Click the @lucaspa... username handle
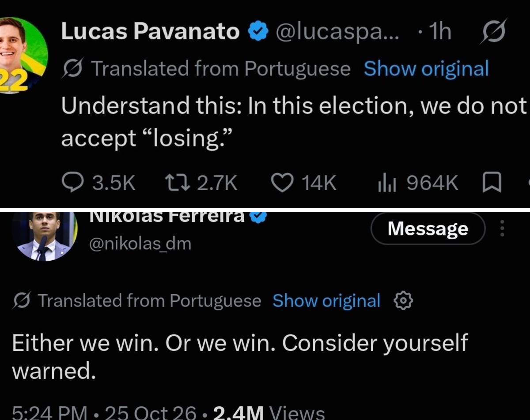The height and width of the screenshot is (420, 530). (x=337, y=32)
